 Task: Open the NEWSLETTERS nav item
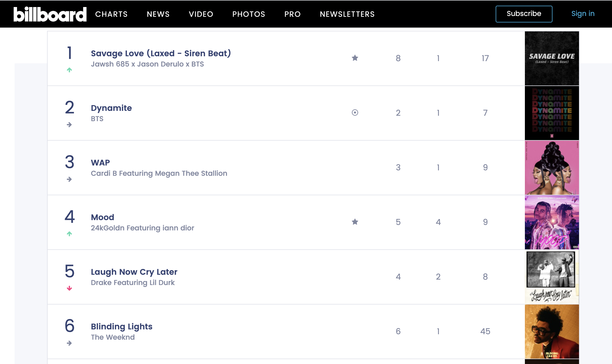347,14
